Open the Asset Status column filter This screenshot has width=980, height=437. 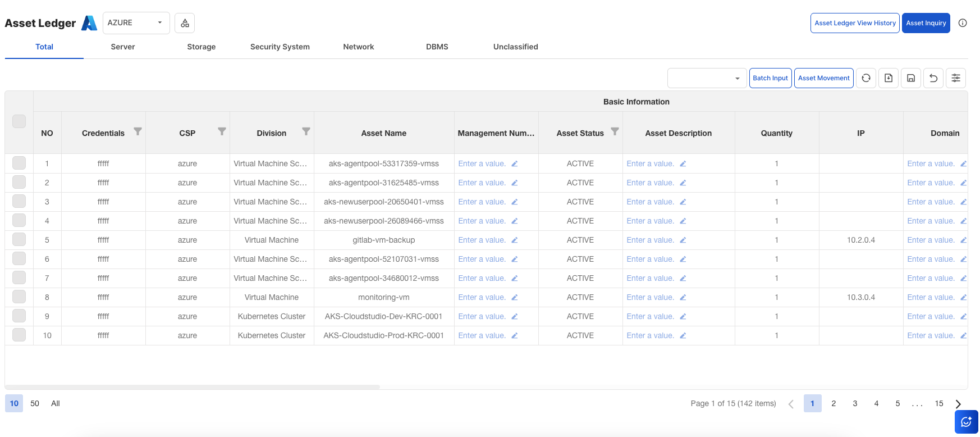click(x=615, y=131)
